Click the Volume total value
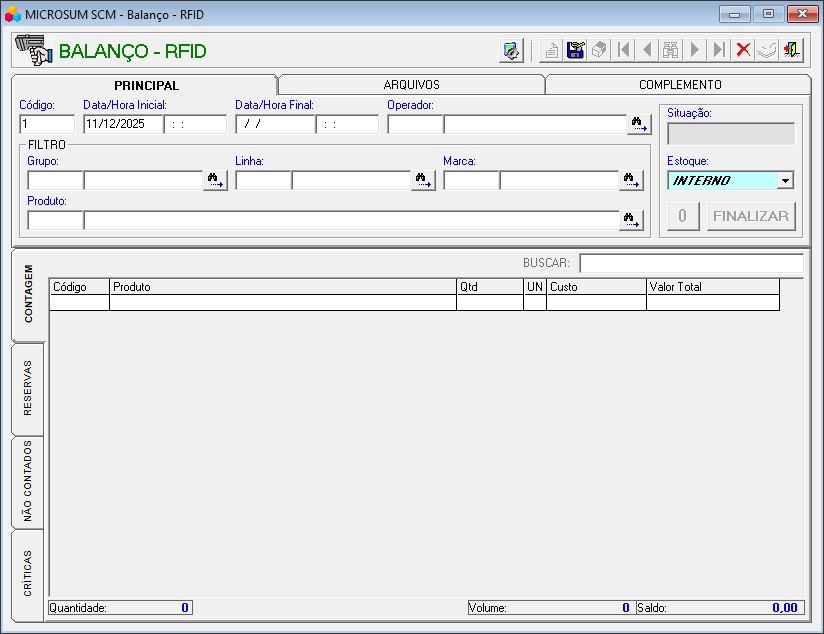This screenshot has height=634, width=824. [x=625, y=608]
